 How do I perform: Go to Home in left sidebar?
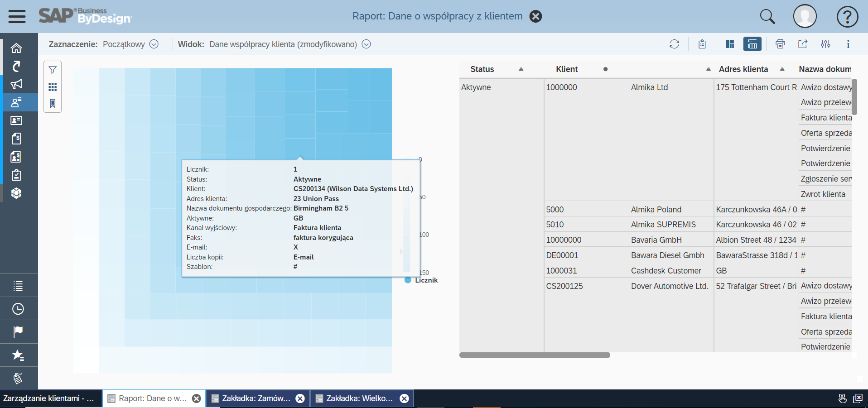click(x=16, y=48)
